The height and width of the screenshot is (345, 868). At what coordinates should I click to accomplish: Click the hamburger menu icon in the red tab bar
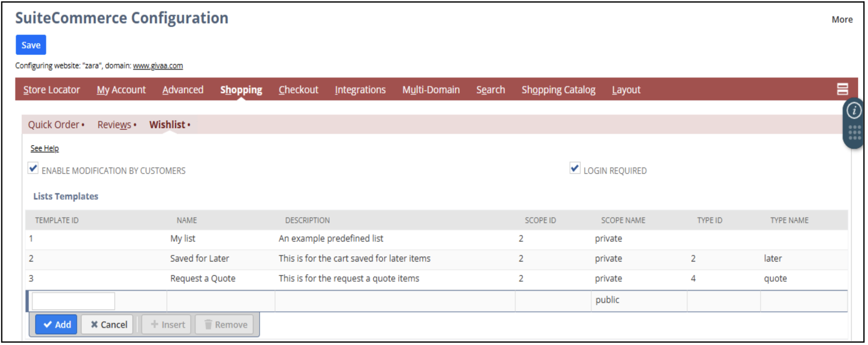(842, 89)
